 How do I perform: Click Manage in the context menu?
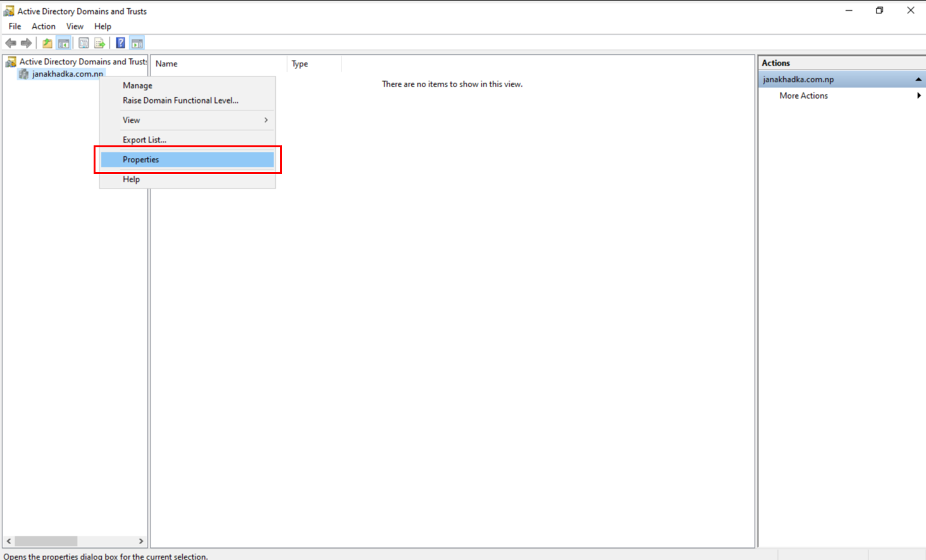[137, 85]
